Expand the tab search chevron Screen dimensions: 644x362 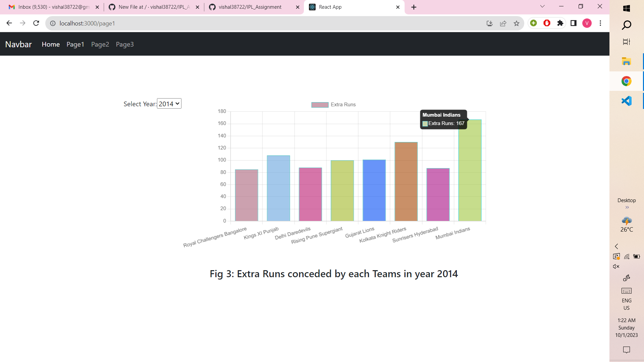(x=542, y=7)
